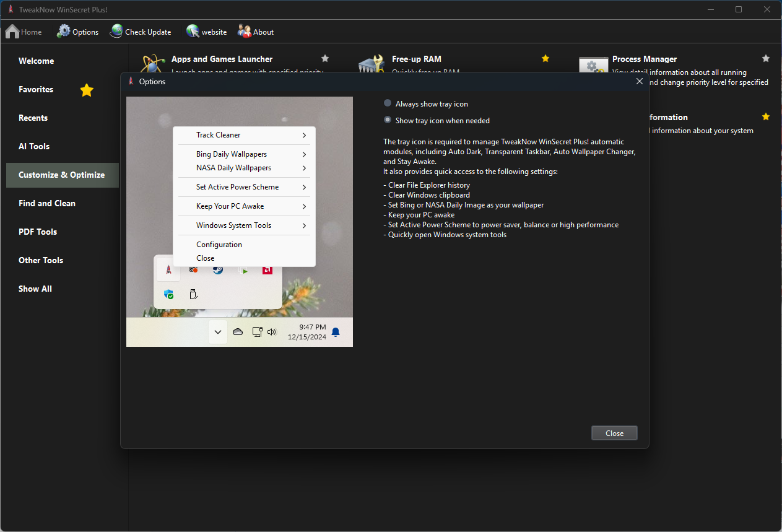Select Show tray icon when needed
The height and width of the screenshot is (532, 782).
pyautogui.click(x=388, y=120)
